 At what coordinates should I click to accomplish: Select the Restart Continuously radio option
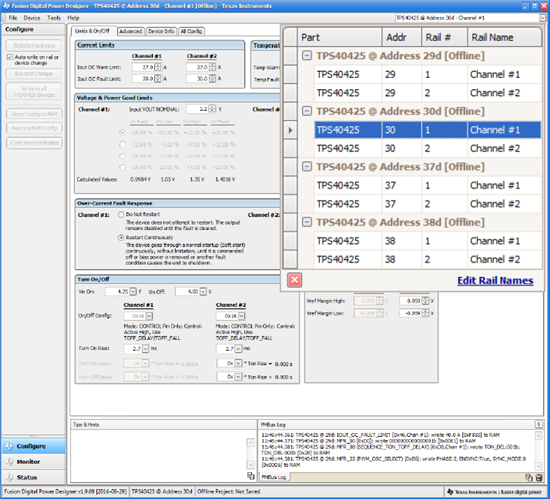(x=121, y=237)
